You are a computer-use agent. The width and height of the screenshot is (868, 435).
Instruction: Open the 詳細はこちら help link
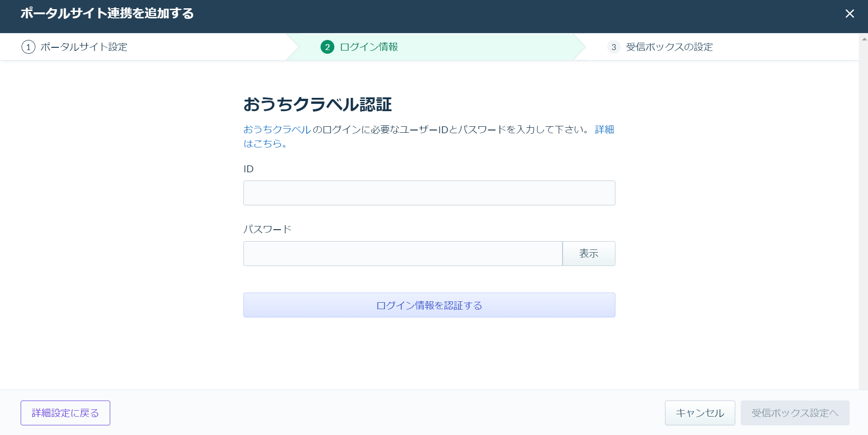pos(604,130)
